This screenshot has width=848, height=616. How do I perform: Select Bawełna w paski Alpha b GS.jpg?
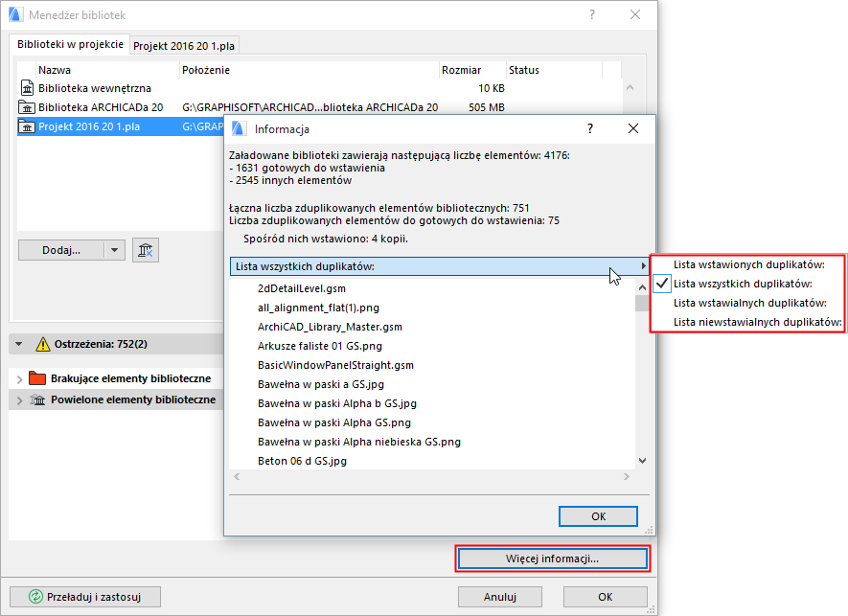pyautogui.click(x=337, y=403)
